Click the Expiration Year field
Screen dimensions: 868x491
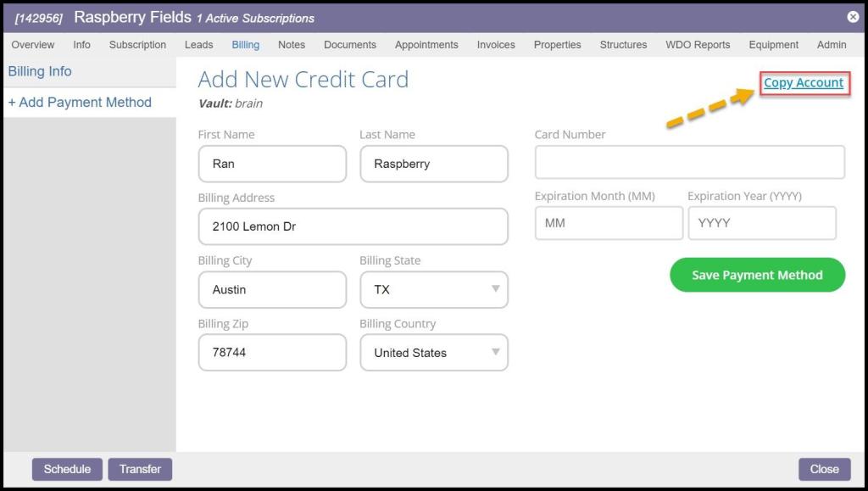pos(761,223)
